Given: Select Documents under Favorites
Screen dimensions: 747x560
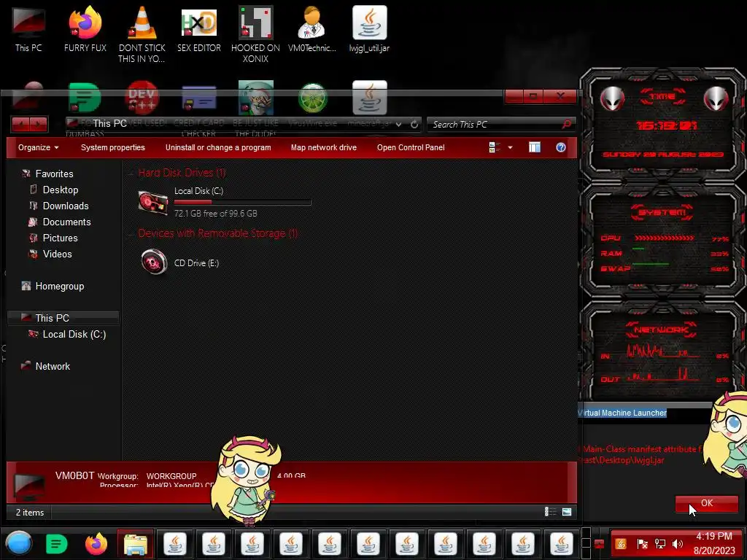Looking at the screenshot, I should pos(66,222).
